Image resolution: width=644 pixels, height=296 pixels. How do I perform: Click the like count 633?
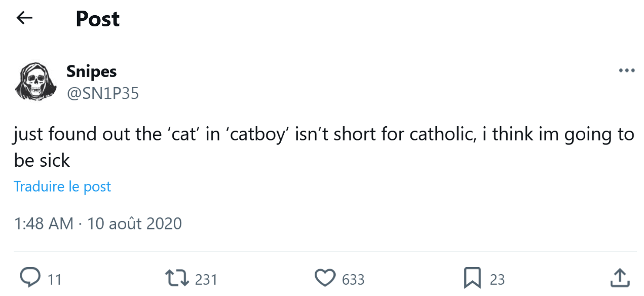coord(353,279)
